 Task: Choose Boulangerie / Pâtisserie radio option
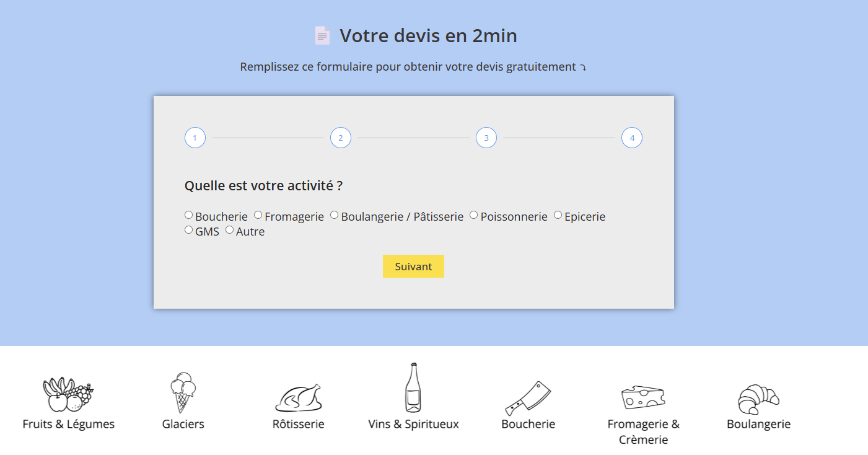point(335,215)
